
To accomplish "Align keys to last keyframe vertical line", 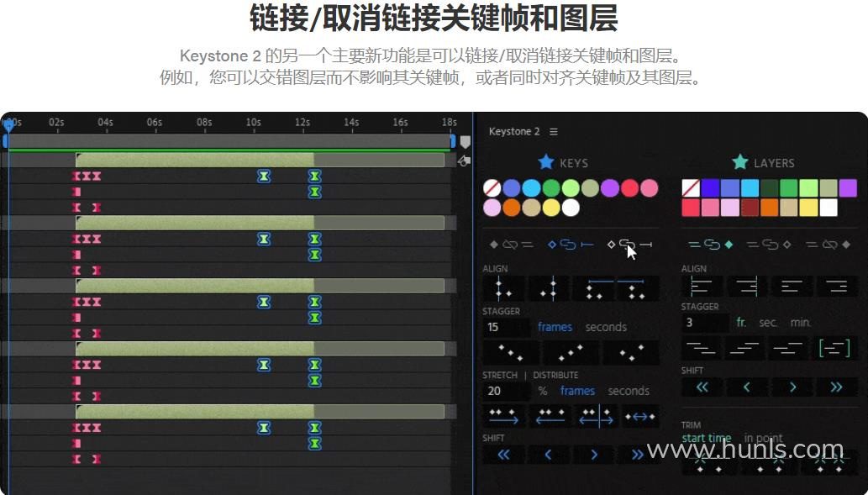I will click(548, 288).
